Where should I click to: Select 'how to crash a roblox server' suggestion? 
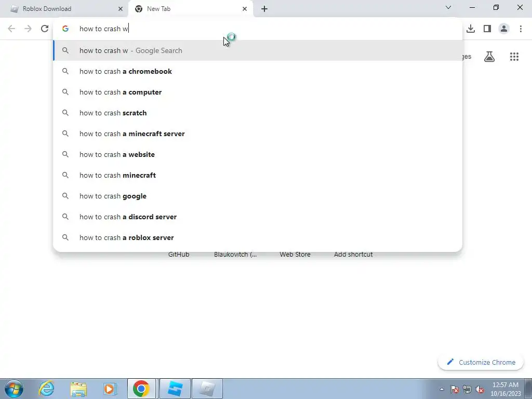(x=258, y=237)
